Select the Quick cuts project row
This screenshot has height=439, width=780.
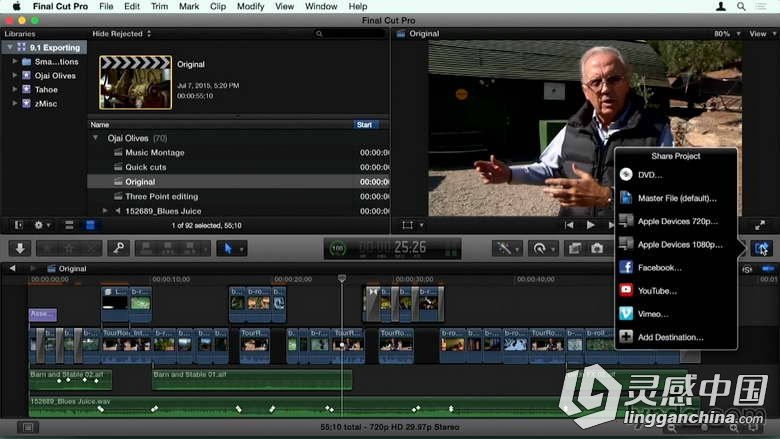click(x=238, y=167)
